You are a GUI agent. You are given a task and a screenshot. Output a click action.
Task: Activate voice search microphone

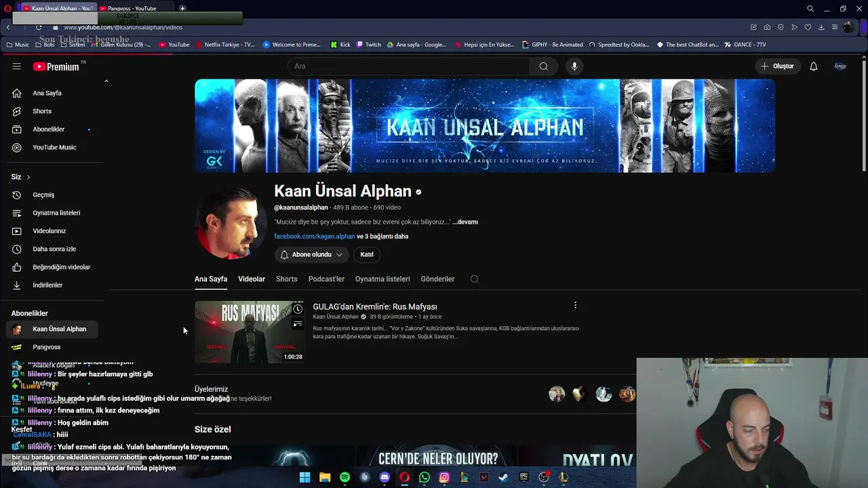coord(574,66)
